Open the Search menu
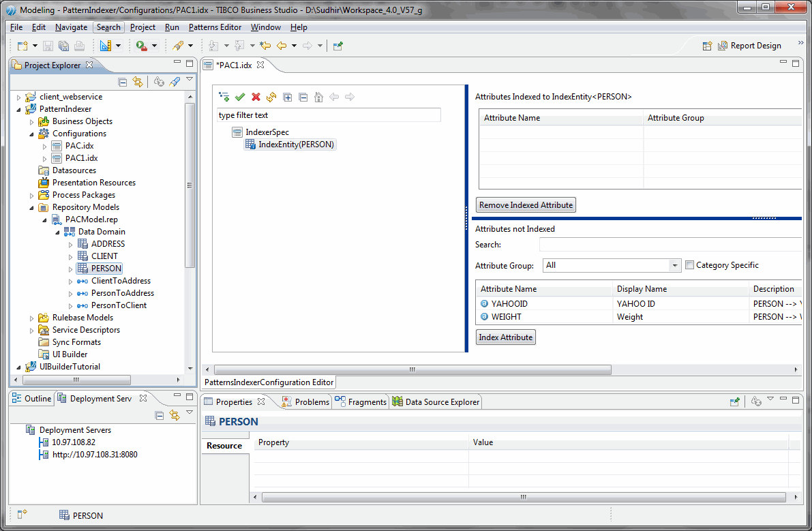Screen dimensions: 812x531 (x=109, y=27)
